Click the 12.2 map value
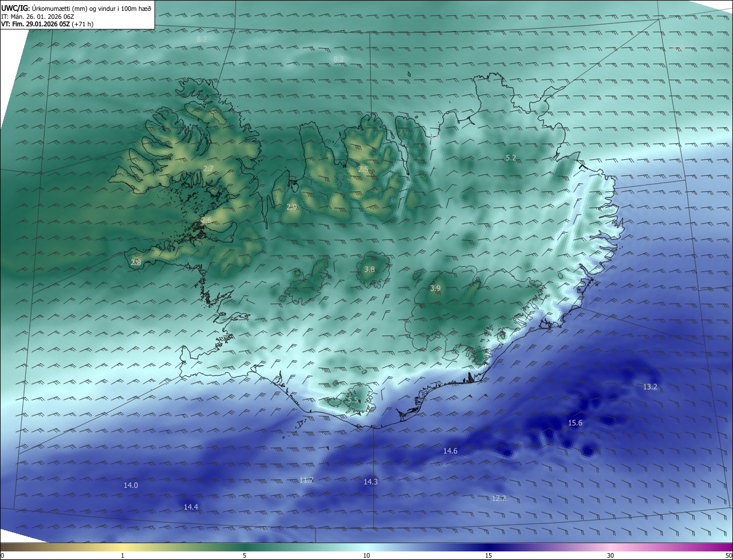The image size is (733, 560). point(499,499)
